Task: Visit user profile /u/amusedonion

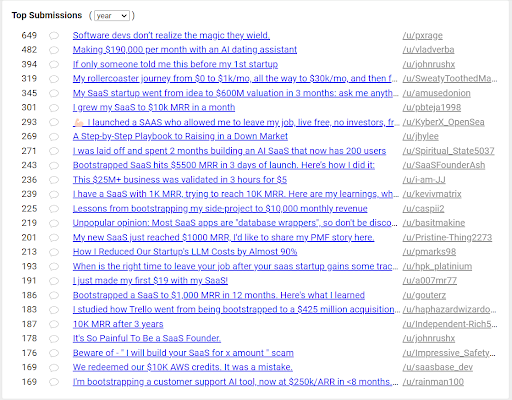Action: (x=436, y=93)
